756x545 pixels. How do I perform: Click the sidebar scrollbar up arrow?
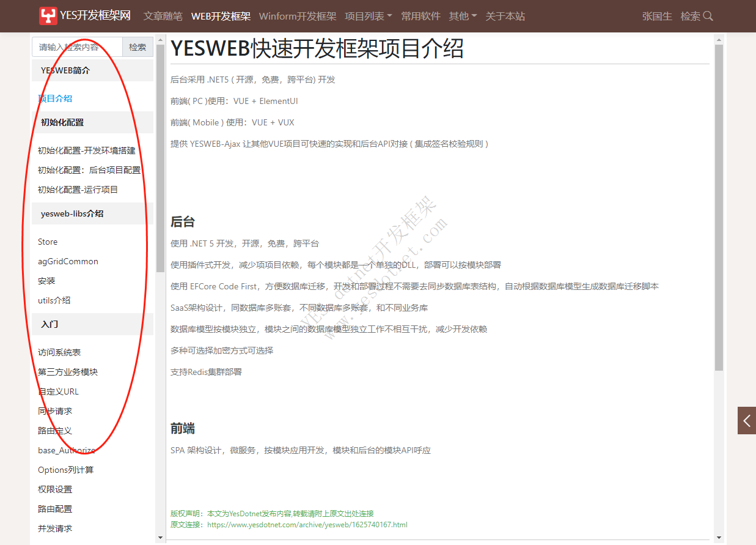(x=161, y=39)
